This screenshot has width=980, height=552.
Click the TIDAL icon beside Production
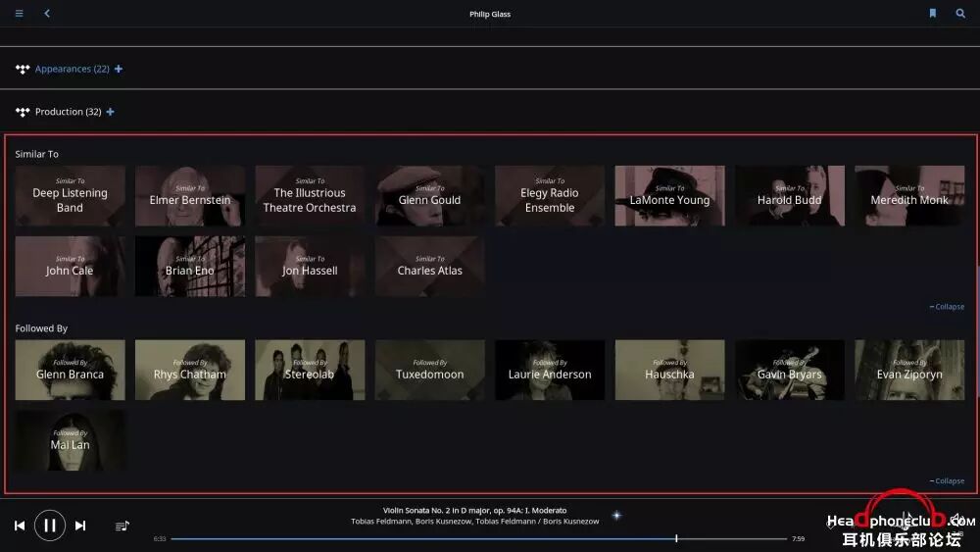(23, 112)
